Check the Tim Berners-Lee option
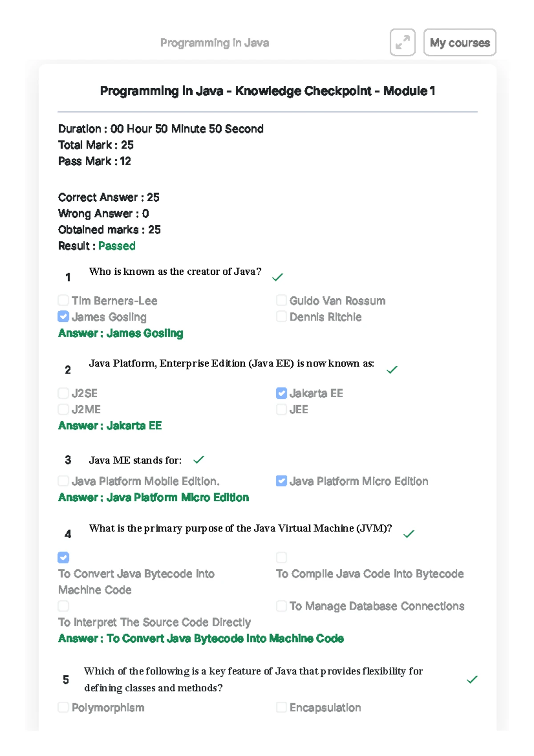The height and width of the screenshot is (756, 534). pyautogui.click(x=63, y=300)
